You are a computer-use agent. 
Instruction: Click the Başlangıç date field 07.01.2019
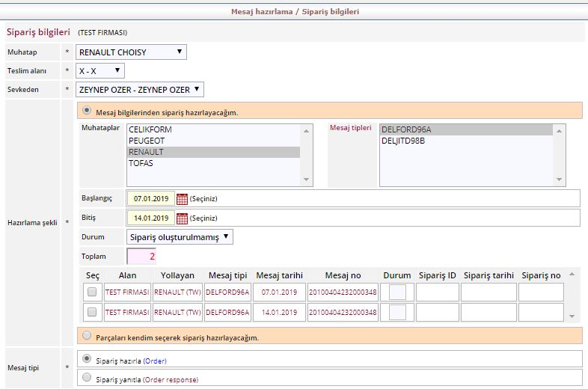point(150,199)
